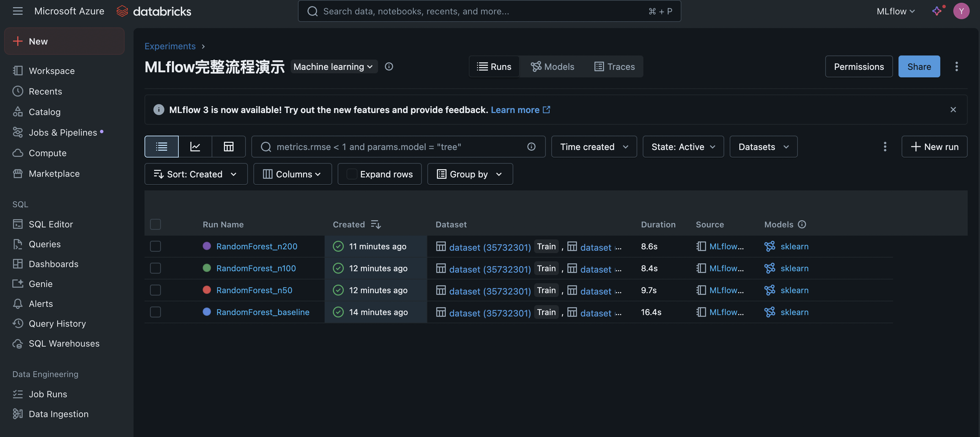Viewport: 980px width, 437px height.
Task: Open the Sort: Created dropdown
Action: point(196,174)
